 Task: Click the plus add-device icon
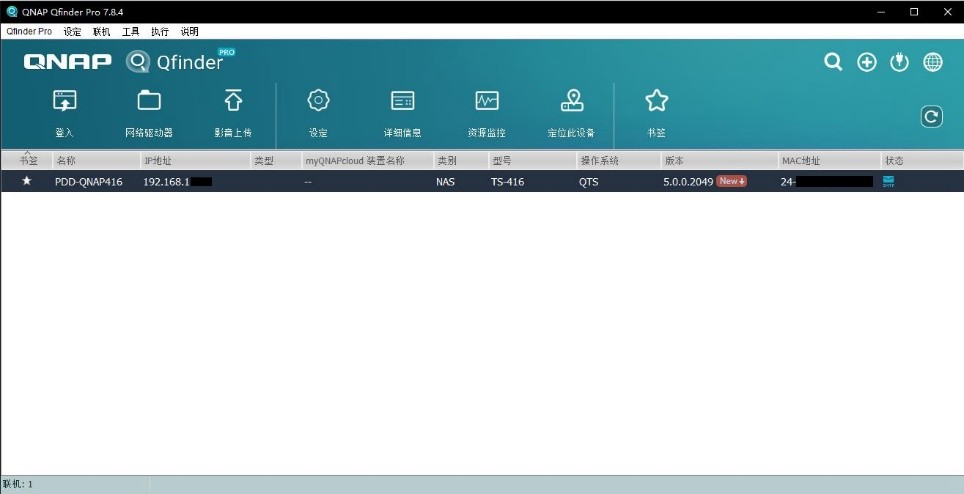[867, 62]
